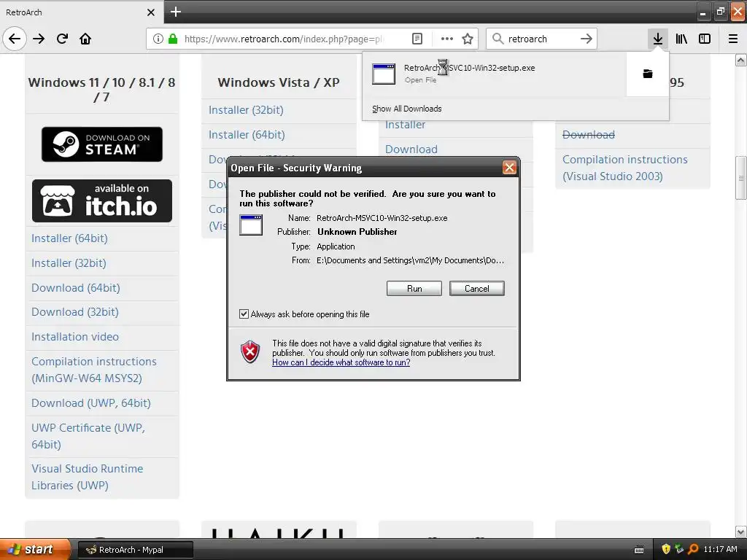Click Run in the Security Warning
The image size is (747, 560).
pyautogui.click(x=414, y=289)
